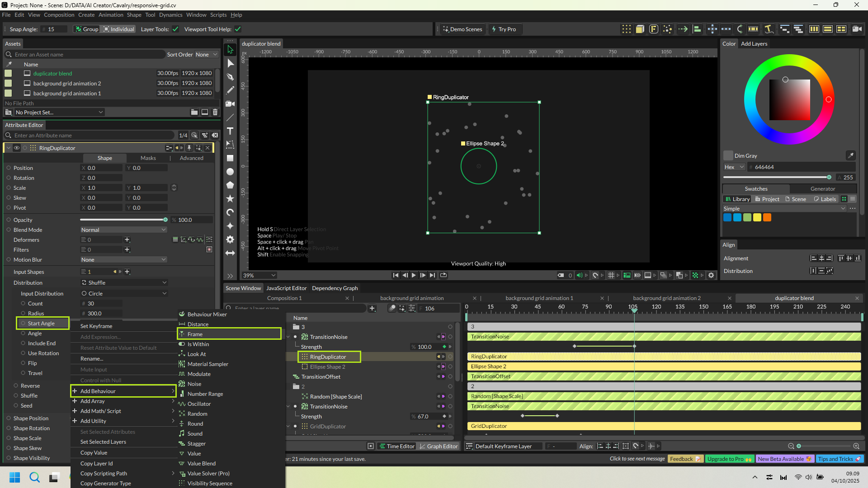
Task: Toggle the Layer Tools checkbox
Action: (x=175, y=29)
